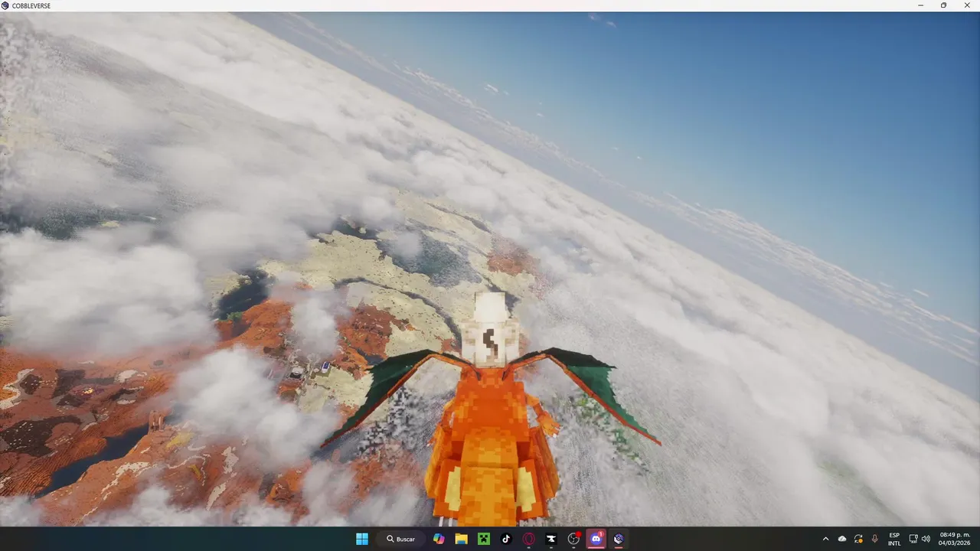Click the sync update tray icon

click(858, 539)
